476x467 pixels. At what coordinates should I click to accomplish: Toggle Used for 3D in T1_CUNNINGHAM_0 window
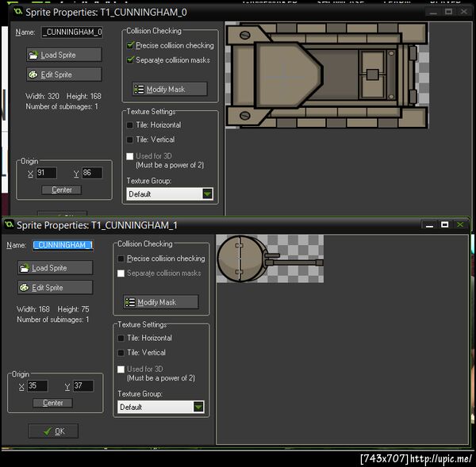tap(130, 156)
